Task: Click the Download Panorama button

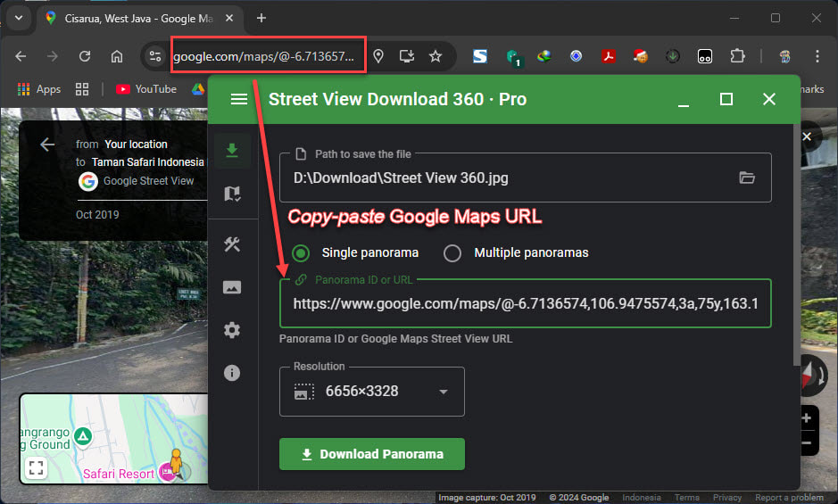Action: (372, 454)
